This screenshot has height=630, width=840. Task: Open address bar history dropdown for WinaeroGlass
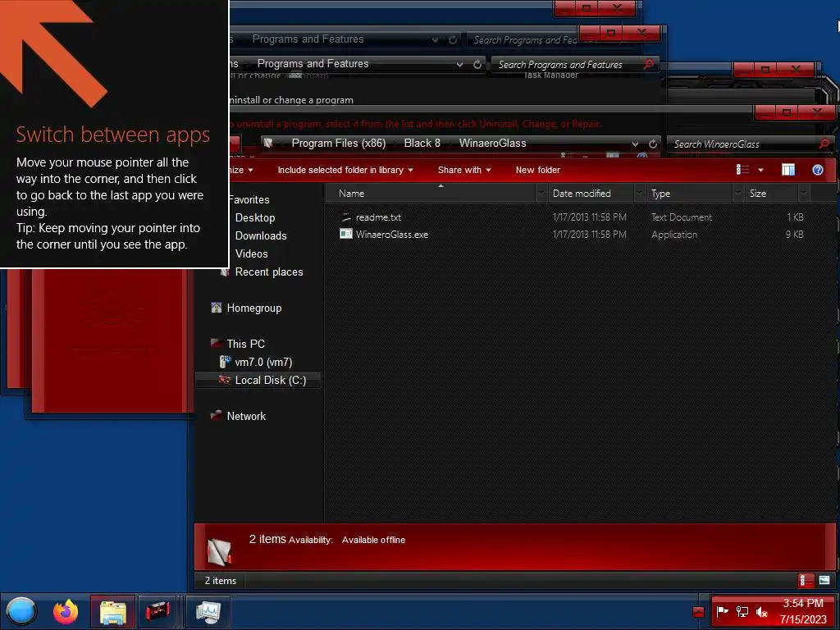[x=635, y=144]
